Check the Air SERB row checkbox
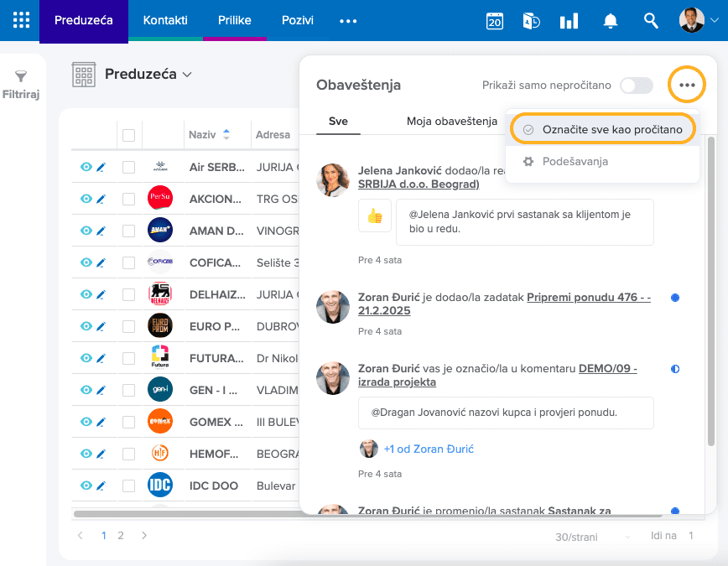 click(128, 167)
